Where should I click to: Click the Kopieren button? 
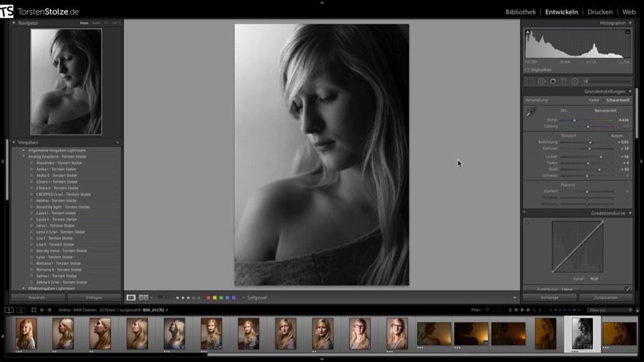[38, 298]
